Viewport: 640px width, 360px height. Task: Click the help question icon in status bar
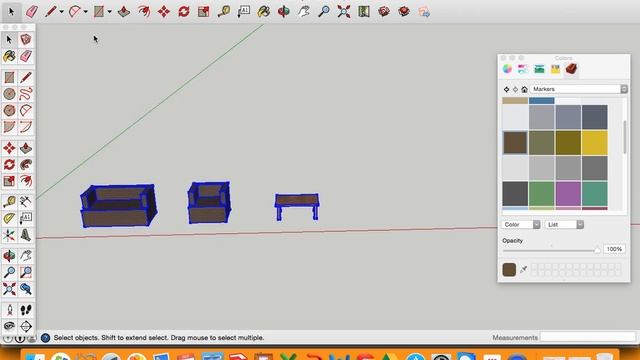pyautogui.click(x=45, y=338)
